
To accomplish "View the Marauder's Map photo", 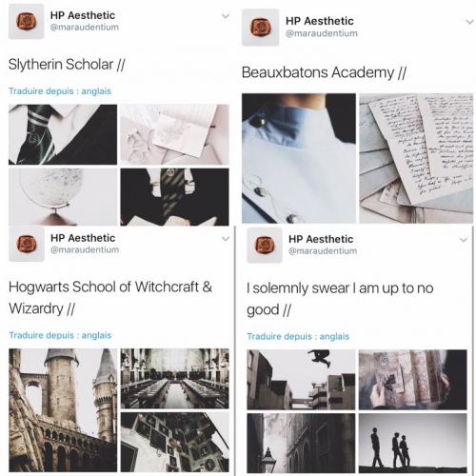I will pyautogui.click(x=413, y=380).
